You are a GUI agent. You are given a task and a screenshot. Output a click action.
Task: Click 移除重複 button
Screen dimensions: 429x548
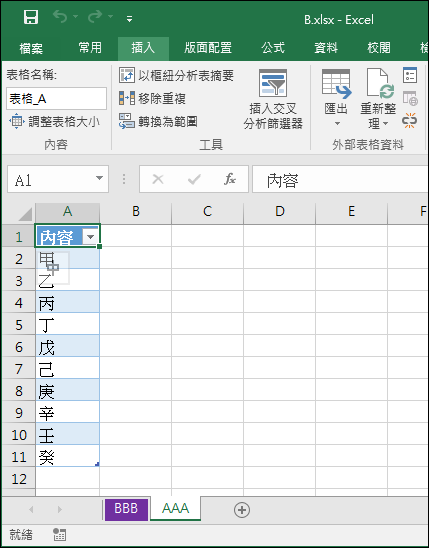tap(152, 99)
